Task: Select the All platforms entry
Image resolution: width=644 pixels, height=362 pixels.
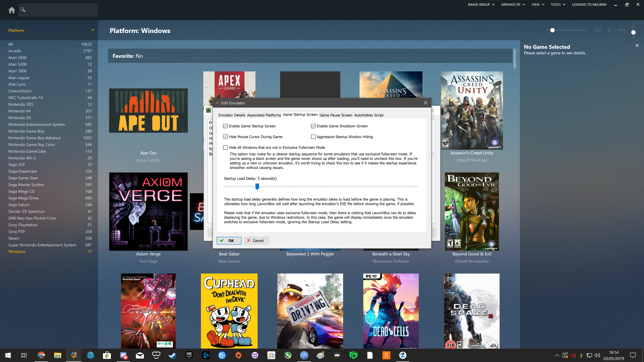Action: point(50,44)
